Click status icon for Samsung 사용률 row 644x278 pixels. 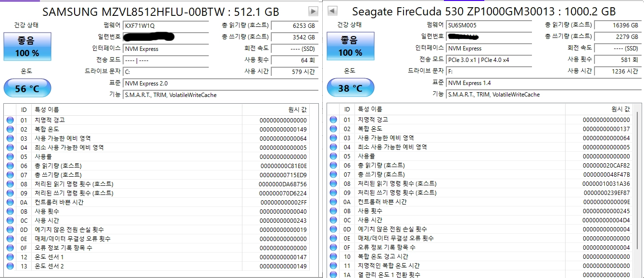[10, 157]
